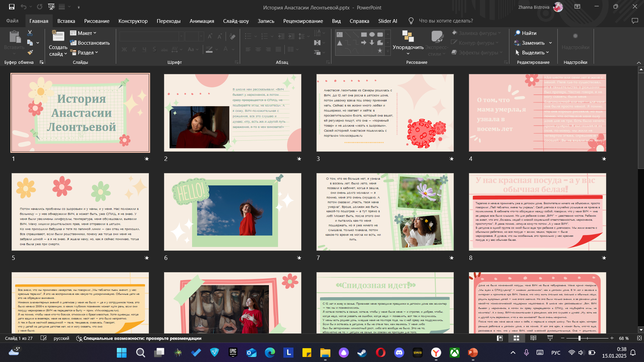644x362 pixels.
Task: Click the zoom slider handle
Action: pos(579,338)
